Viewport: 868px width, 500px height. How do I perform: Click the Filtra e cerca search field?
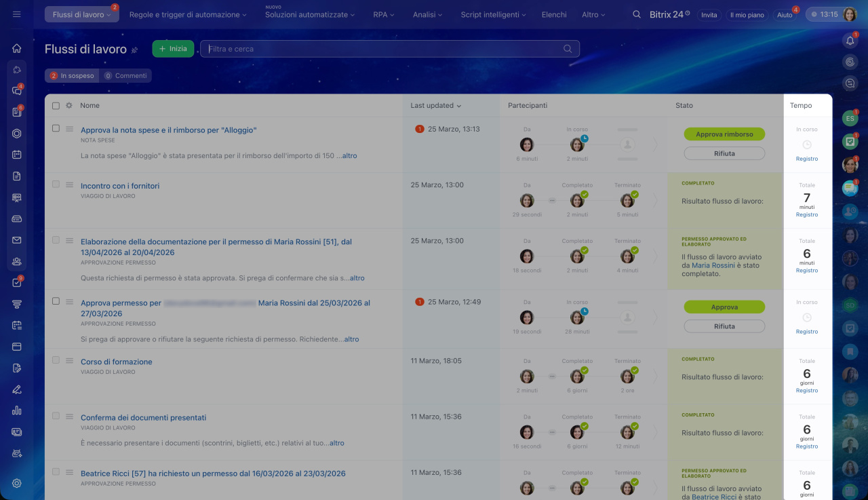click(x=383, y=49)
